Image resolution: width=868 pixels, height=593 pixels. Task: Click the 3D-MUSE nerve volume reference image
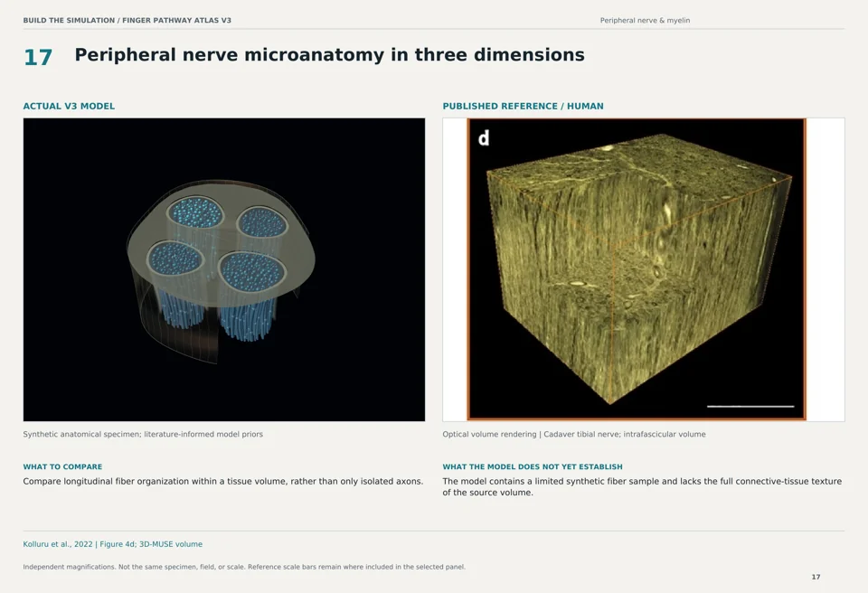(x=637, y=269)
